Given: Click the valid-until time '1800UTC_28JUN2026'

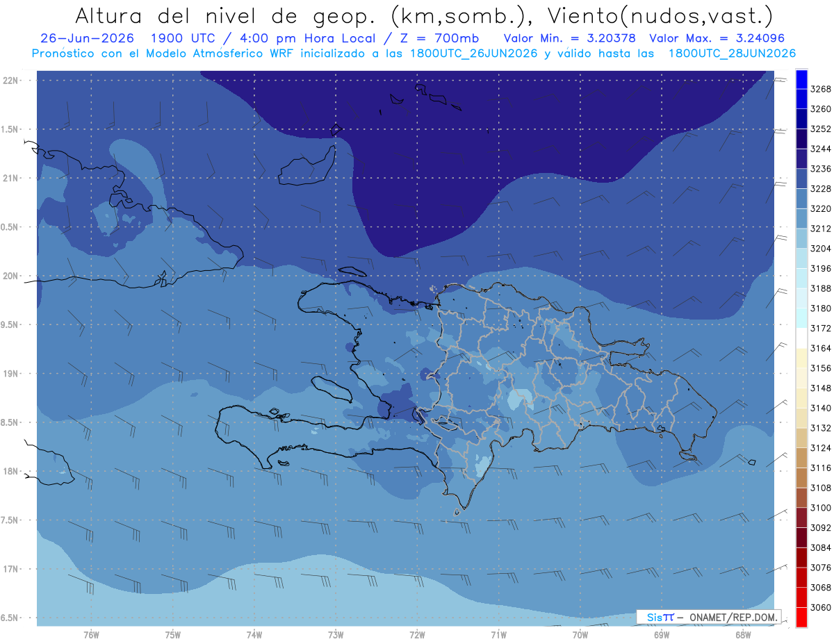Looking at the screenshot, I should coord(732,53).
